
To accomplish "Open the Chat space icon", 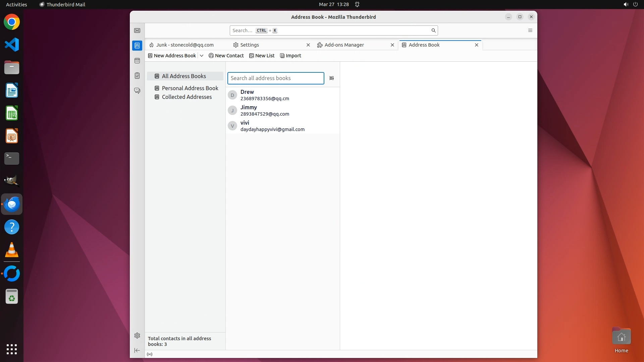I will pos(137,91).
